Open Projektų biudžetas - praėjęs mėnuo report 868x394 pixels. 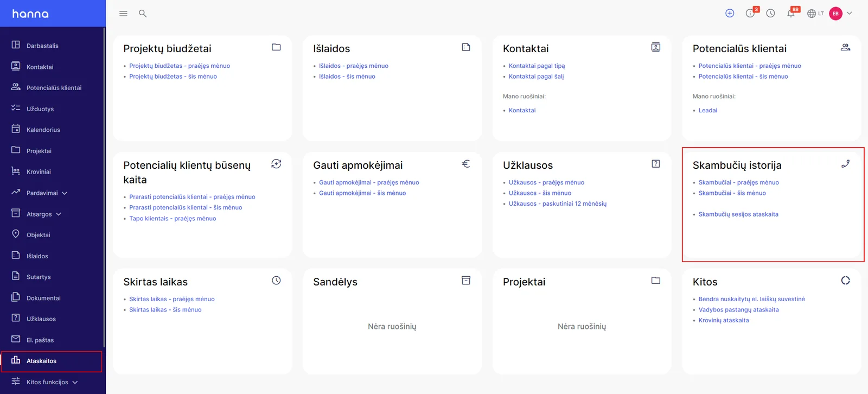180,66
